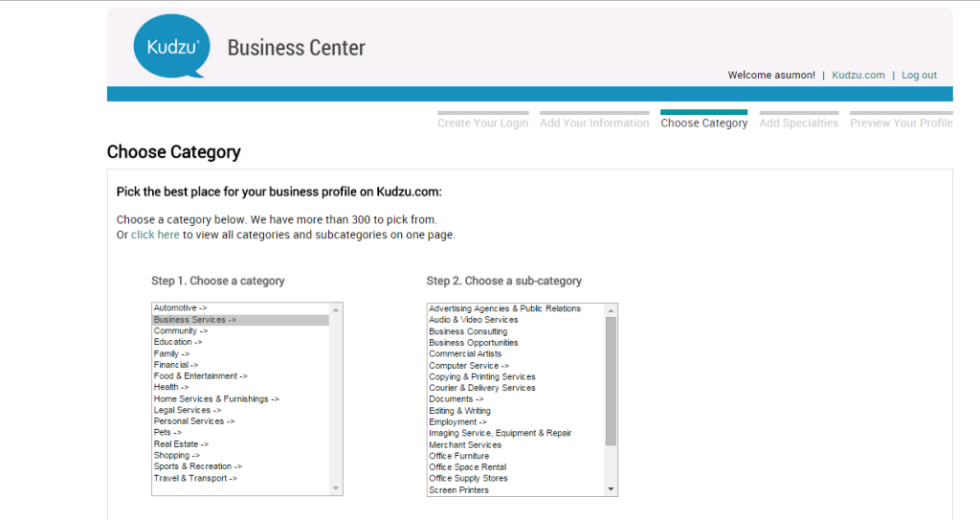Open 'click here' all categories link
The image size is (980, 520).
pyautogui.click(x=155, y=235)
